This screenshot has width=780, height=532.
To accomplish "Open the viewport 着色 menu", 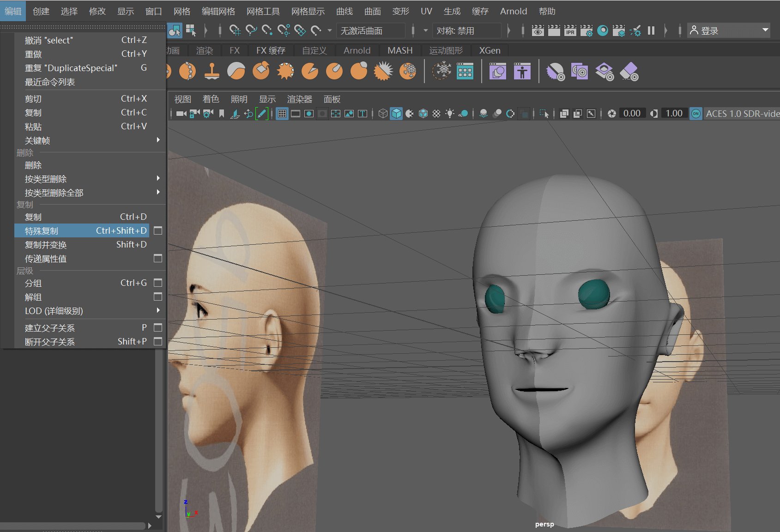I will coord(211,99).
